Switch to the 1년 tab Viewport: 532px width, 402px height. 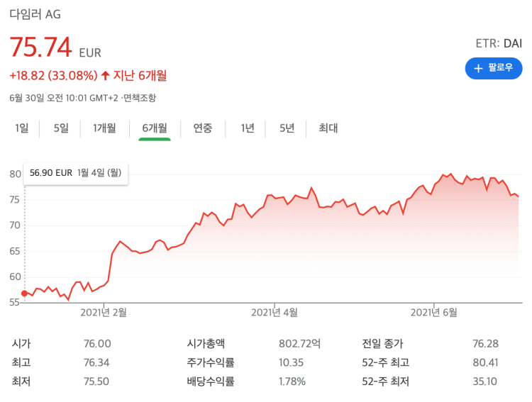point(248,128)
